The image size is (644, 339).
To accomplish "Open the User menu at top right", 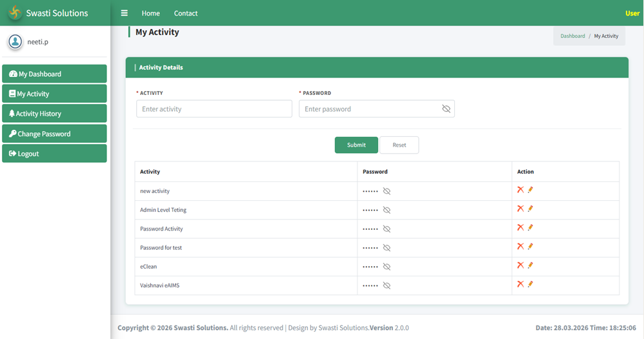I will click(632, 14).
